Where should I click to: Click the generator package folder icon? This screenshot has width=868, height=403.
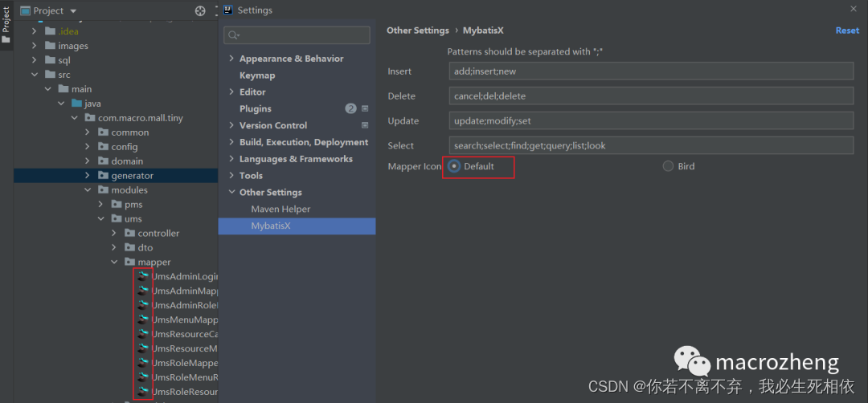pyautogui.click(x=103, y=176)
